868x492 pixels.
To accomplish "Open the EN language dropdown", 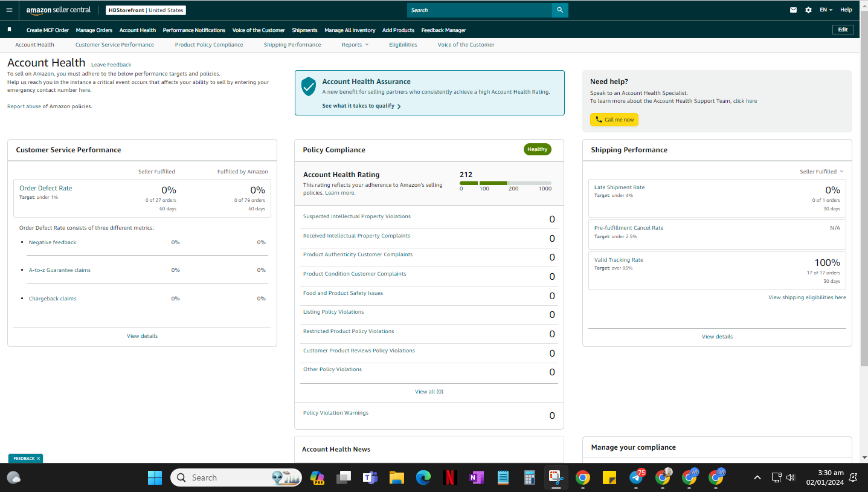I will (826, 10).
